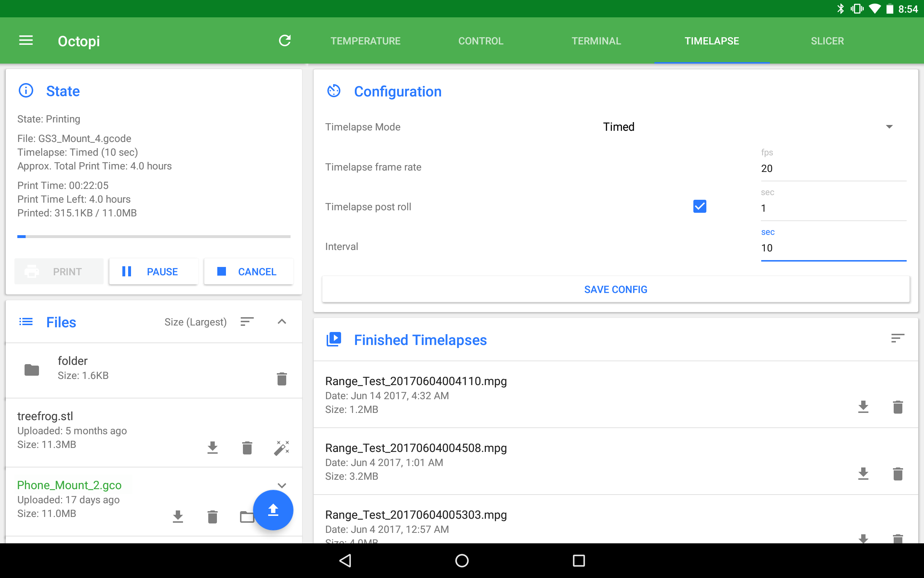Select Range_Test_20170604005303.mpg entry
The width and height of the screenshot is (924, 578).
[615, 519]
